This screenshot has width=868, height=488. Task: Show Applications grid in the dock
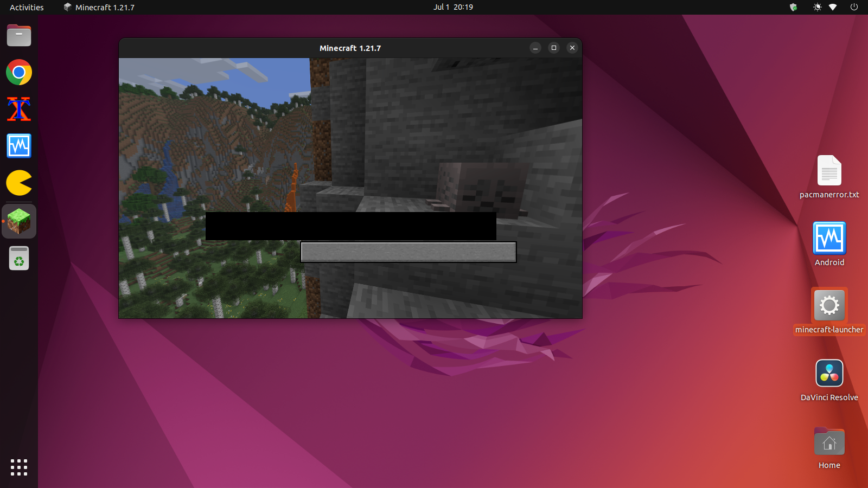(19, 467)
